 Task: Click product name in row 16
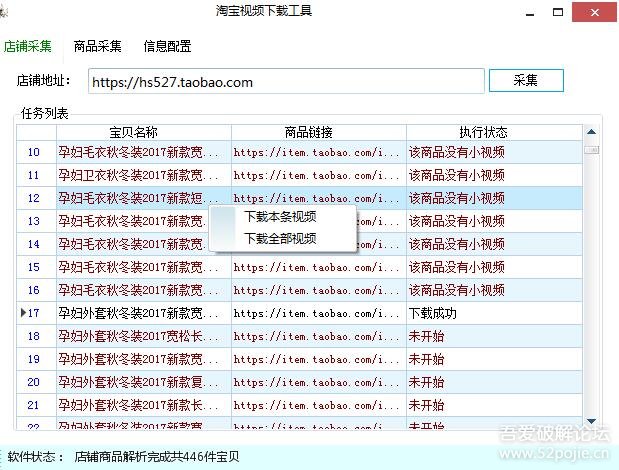pyautogui.click(x=144, y=290)
